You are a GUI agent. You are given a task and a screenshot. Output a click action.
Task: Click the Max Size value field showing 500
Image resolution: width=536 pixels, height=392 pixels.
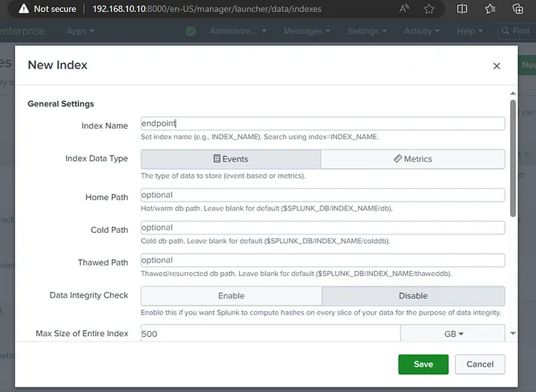(270, 334)
